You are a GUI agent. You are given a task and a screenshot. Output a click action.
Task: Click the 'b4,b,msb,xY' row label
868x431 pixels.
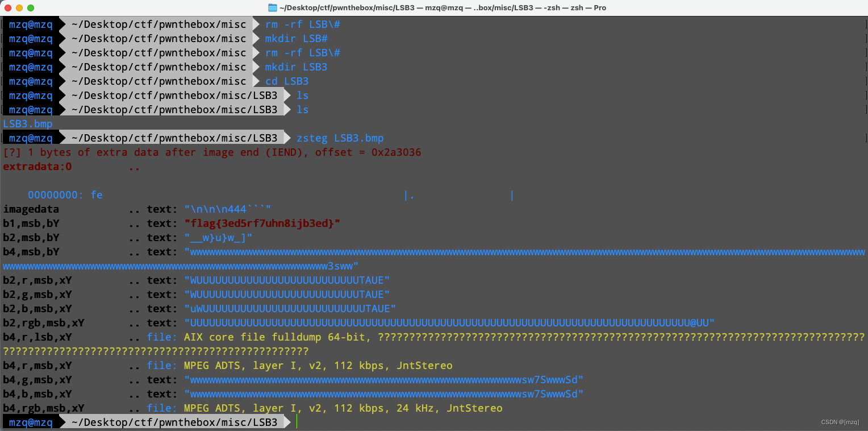(x=37, y=394)
